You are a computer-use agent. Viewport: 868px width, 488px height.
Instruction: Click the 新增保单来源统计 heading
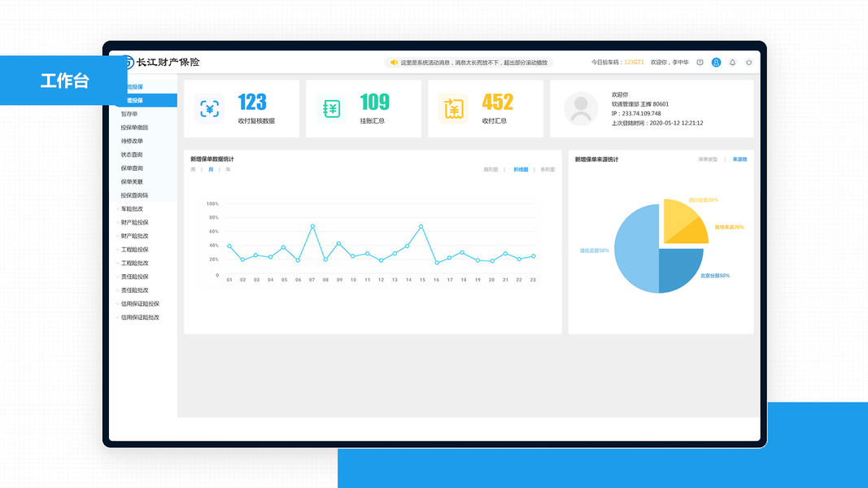[596, 159]
